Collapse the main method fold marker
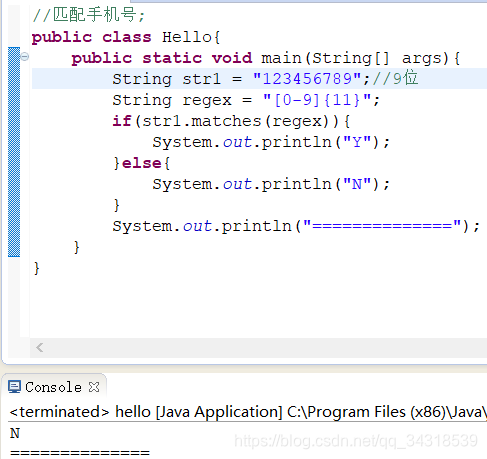 point(25,57)
